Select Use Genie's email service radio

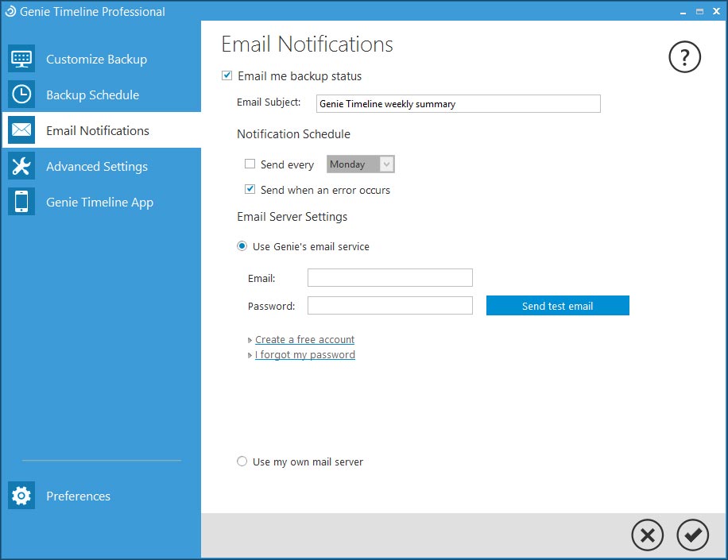coord(242,246)
